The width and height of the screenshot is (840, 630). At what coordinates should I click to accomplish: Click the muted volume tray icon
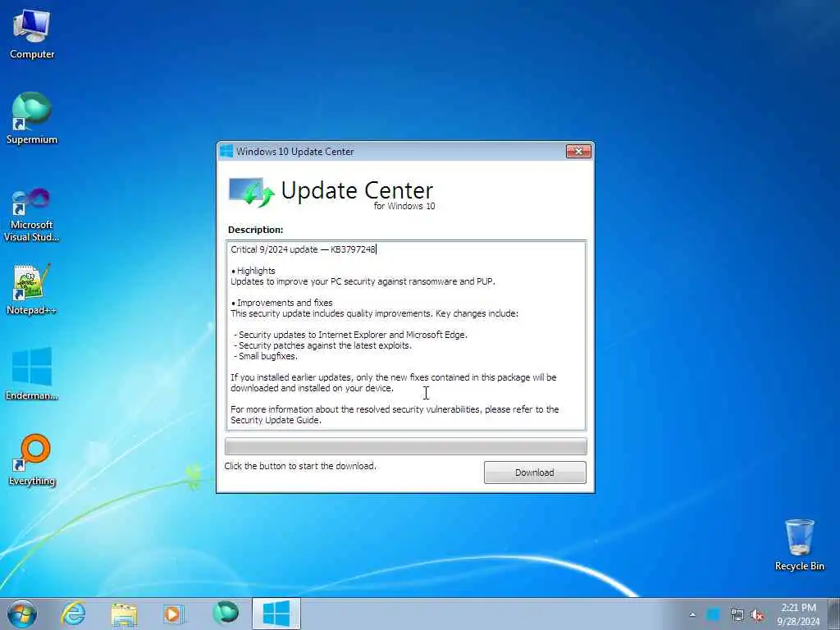click(x=757, y=614)
